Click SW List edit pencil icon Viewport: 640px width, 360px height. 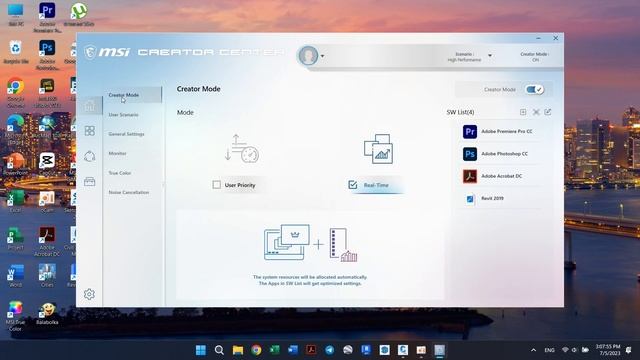click(x=548, y=112)
